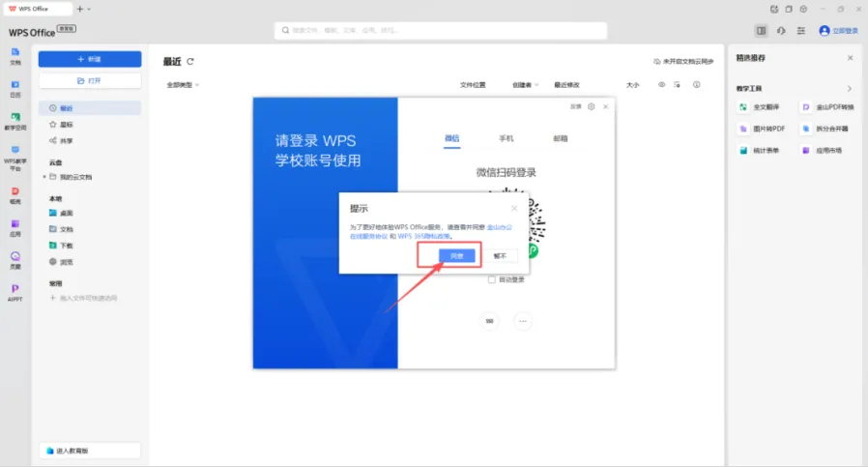Screen dimensions: 868x467
Task: Open list filter settings icon beside eye
Action: coord(677,85)
